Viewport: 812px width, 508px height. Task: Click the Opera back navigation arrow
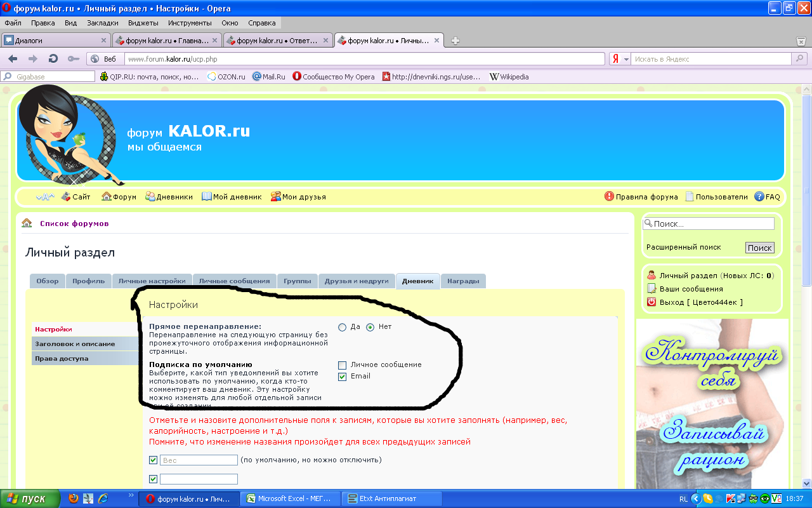pyautogui.click(x=13, y=58)
